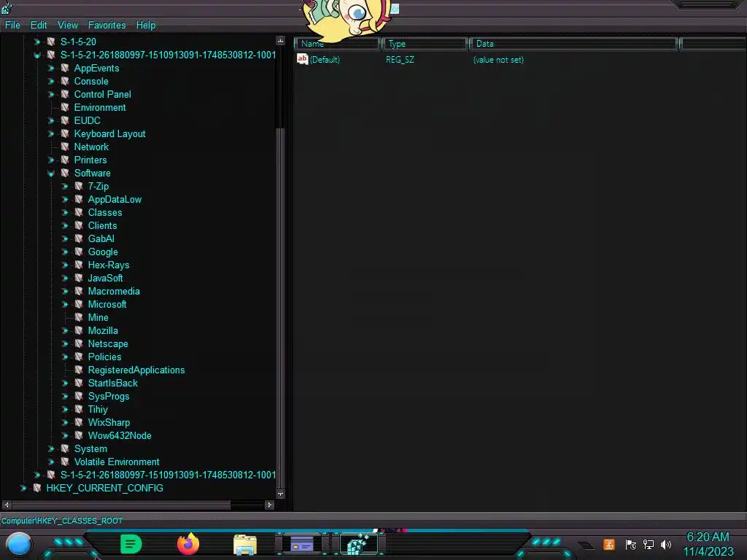
Task: Open the Start orb button
Action: [18, 544]
